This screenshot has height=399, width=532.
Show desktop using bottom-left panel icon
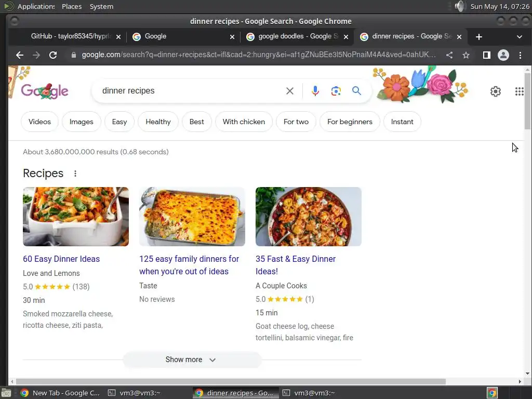click(x=6, y=393)
